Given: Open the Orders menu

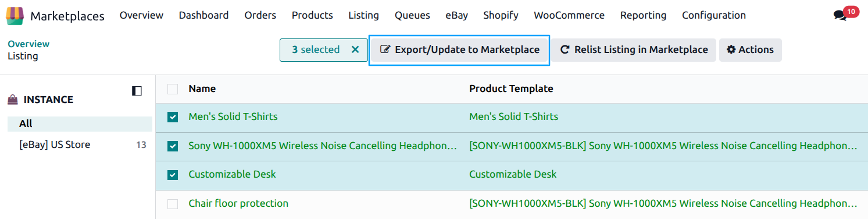Looking at the screenshot, I should 260,15.
